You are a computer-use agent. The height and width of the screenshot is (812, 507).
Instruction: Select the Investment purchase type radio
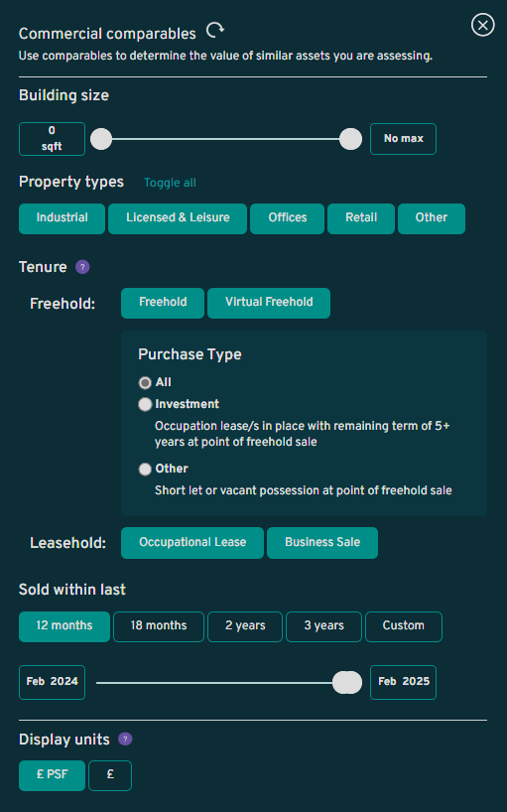tap(145, 404)
